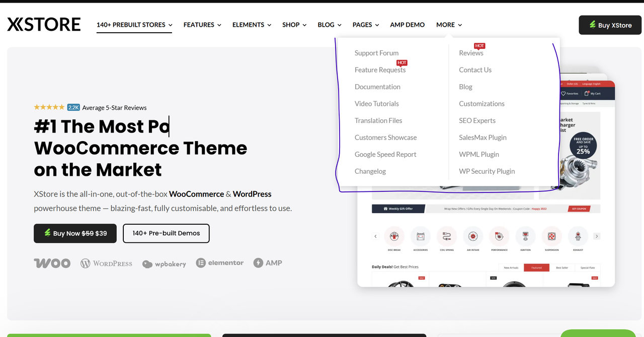Click the Performance category icon in demo preview
Screen dimensions: 644x337
(499, 236)
